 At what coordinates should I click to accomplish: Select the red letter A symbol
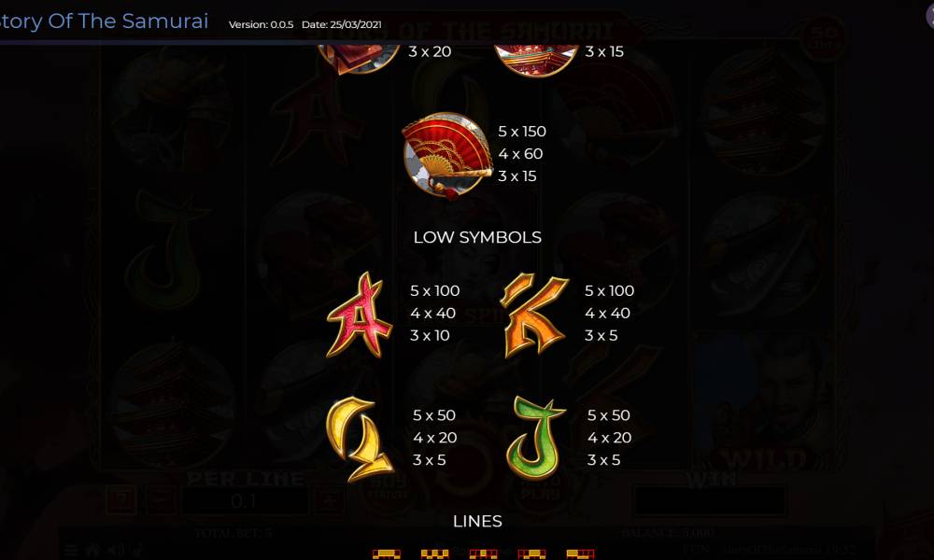coord(360,315)
